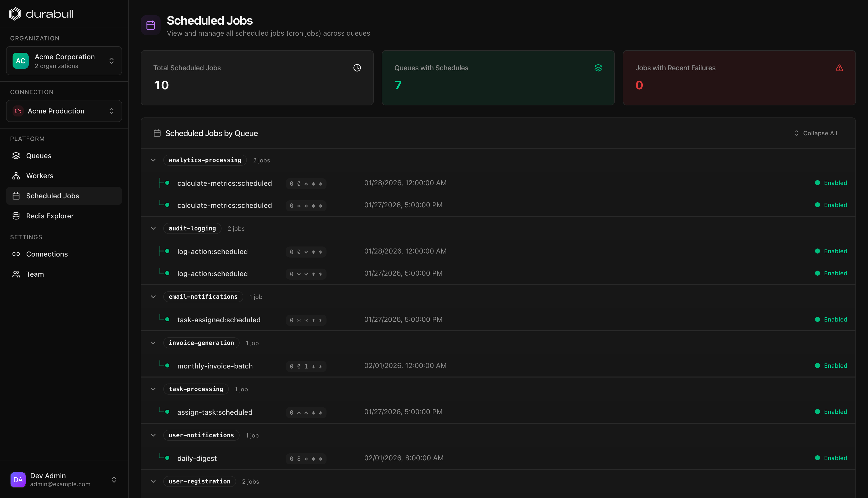Click the Team people icon

(x=16, y=274)
